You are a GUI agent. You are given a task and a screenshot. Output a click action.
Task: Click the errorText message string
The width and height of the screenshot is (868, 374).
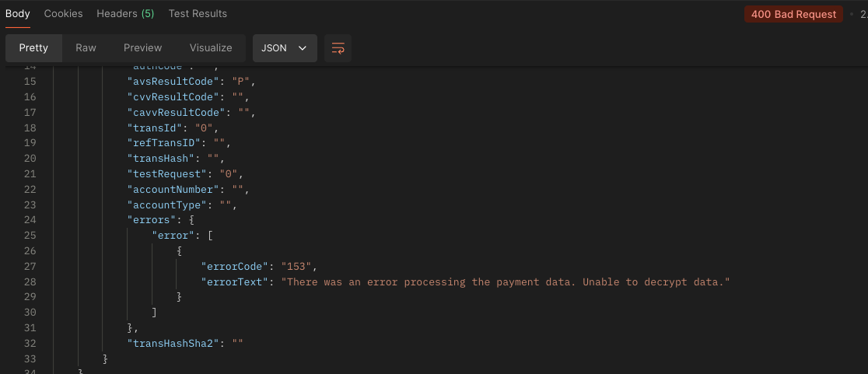[506, 281]
